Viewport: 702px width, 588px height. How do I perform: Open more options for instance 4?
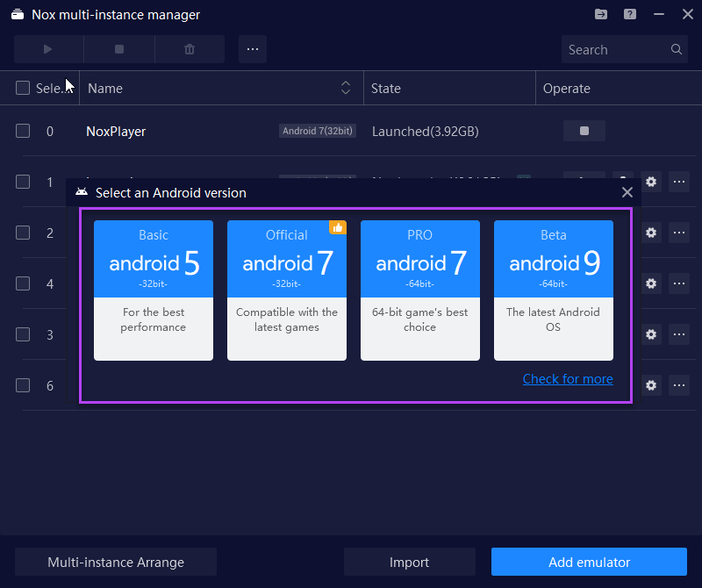678,283
